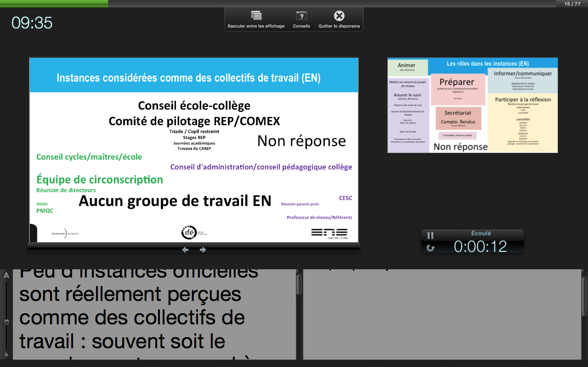Click the 09:35 clock display

point(32,23)
